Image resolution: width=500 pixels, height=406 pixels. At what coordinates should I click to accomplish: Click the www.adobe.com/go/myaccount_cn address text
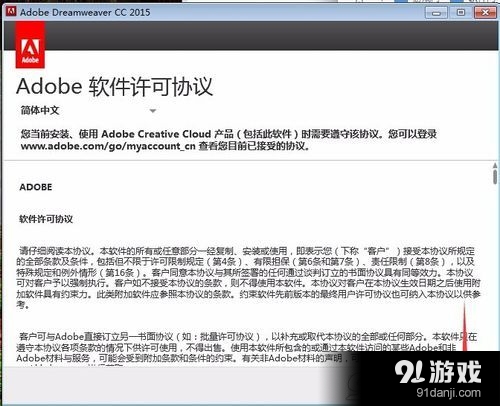[x=108, y=146]
